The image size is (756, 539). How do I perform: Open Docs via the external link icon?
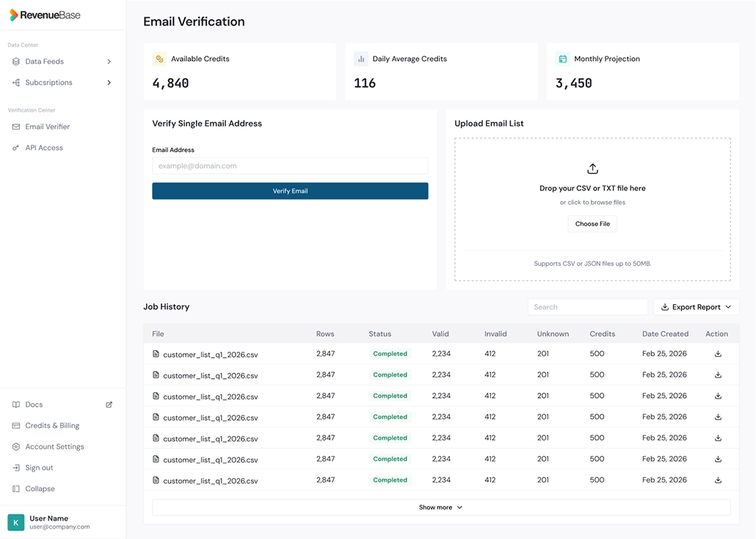(109, 404)
